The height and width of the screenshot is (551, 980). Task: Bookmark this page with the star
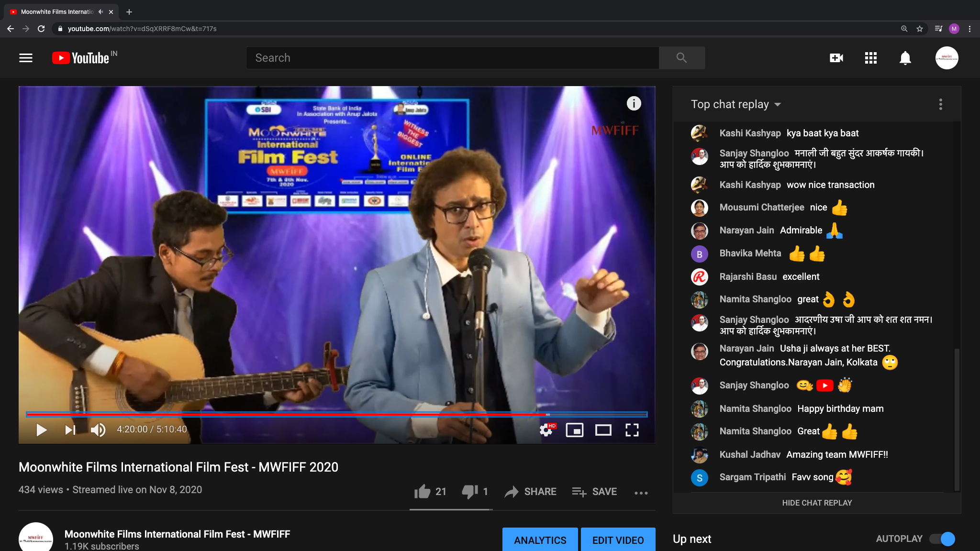(919, 29)
